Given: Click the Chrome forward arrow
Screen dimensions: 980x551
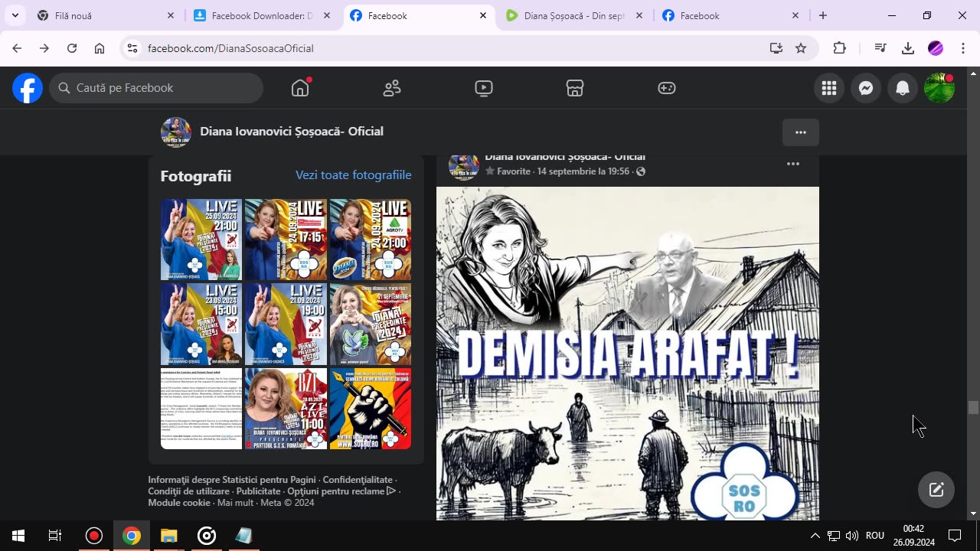Looking at the screenshot, I should (x=44, y=48).
